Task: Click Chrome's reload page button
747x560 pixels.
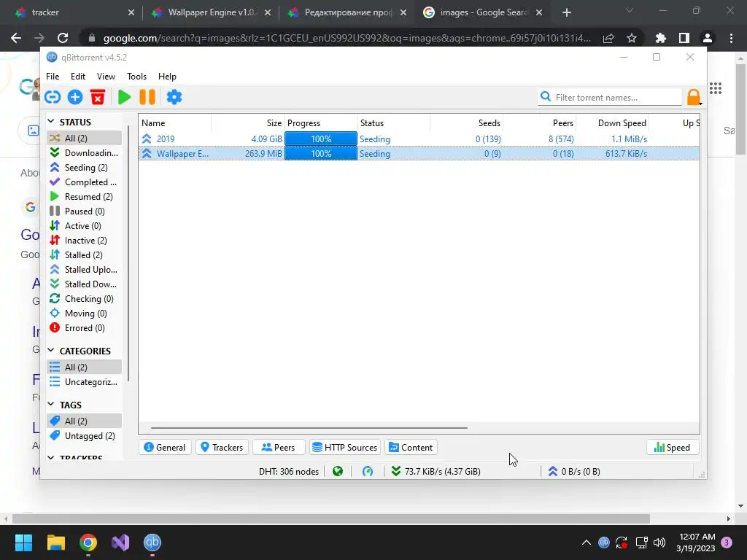Action: tap(63, 38)
